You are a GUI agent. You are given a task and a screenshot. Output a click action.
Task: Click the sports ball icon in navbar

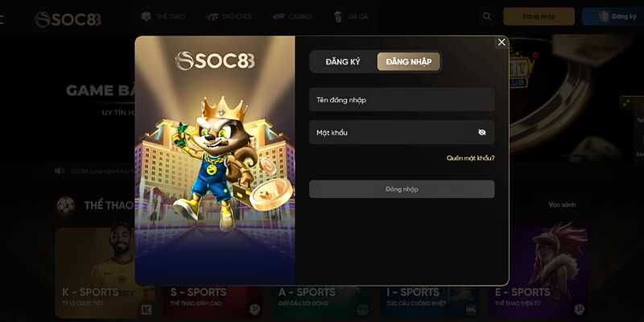click(x=147, y=16)
